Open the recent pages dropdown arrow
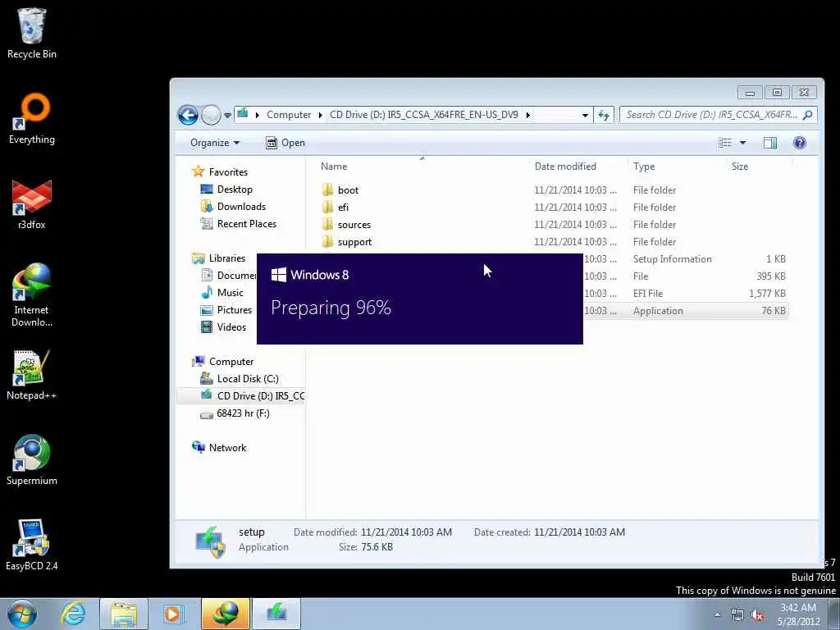Image resolution: width=840 pixels, height=630 pixels. point(228,115)
